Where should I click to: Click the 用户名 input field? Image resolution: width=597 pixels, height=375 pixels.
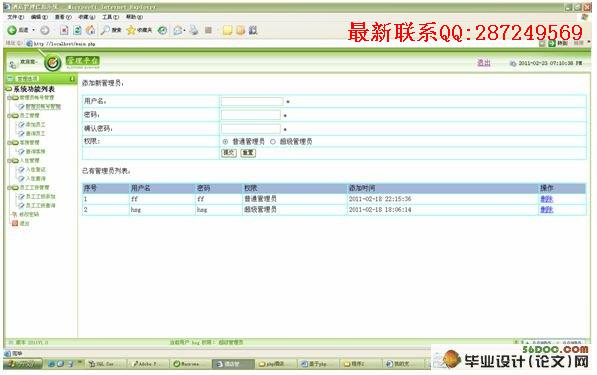(x=252, y=101)
